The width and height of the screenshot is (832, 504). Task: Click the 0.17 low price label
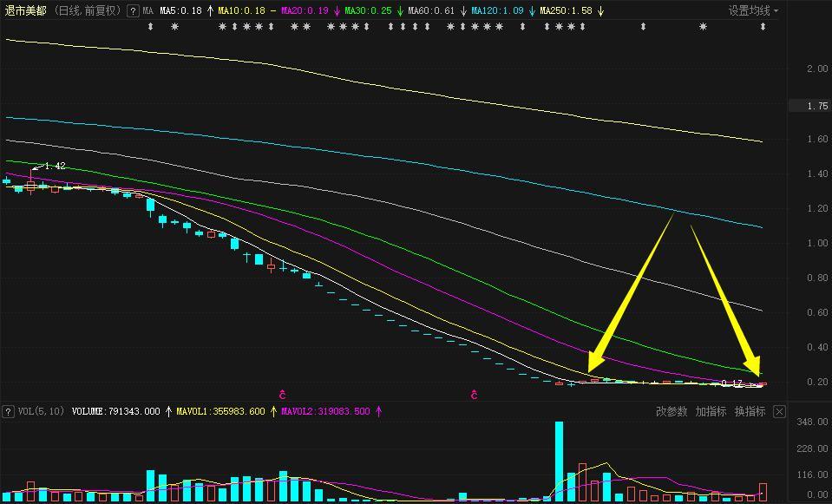[x=732, y=383]
